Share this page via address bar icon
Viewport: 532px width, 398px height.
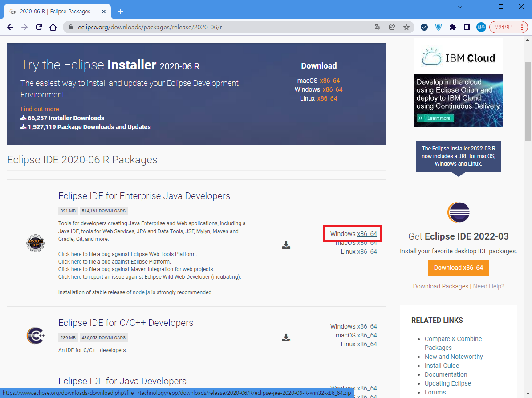(x=392, y=27)
